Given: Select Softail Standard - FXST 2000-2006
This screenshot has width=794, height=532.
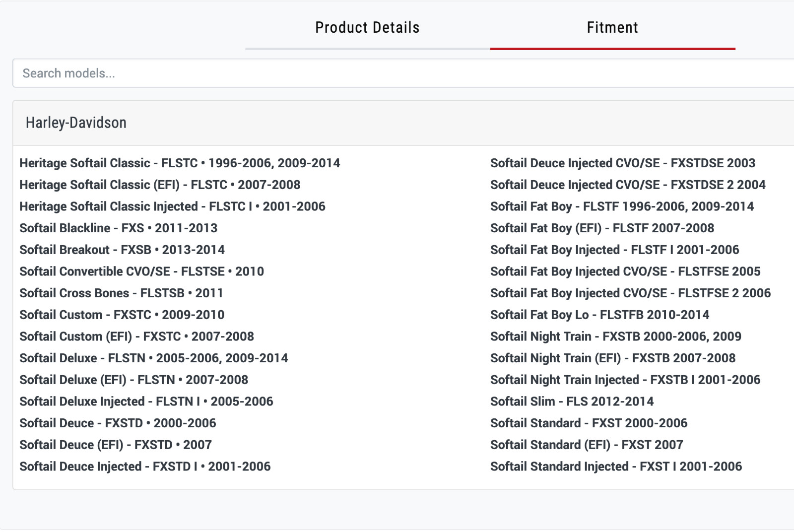Looking at the screenshot, I should pyautogui.click(x=589, y=423).
